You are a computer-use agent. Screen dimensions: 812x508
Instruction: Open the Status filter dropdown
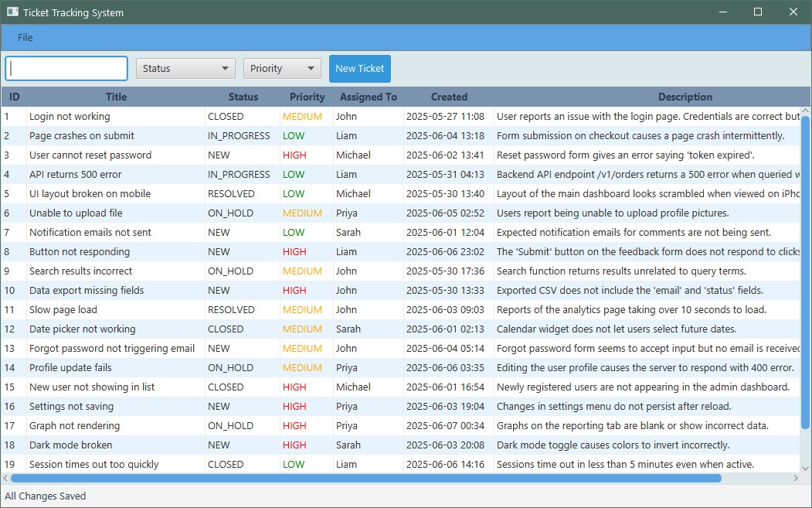(185, 68)
